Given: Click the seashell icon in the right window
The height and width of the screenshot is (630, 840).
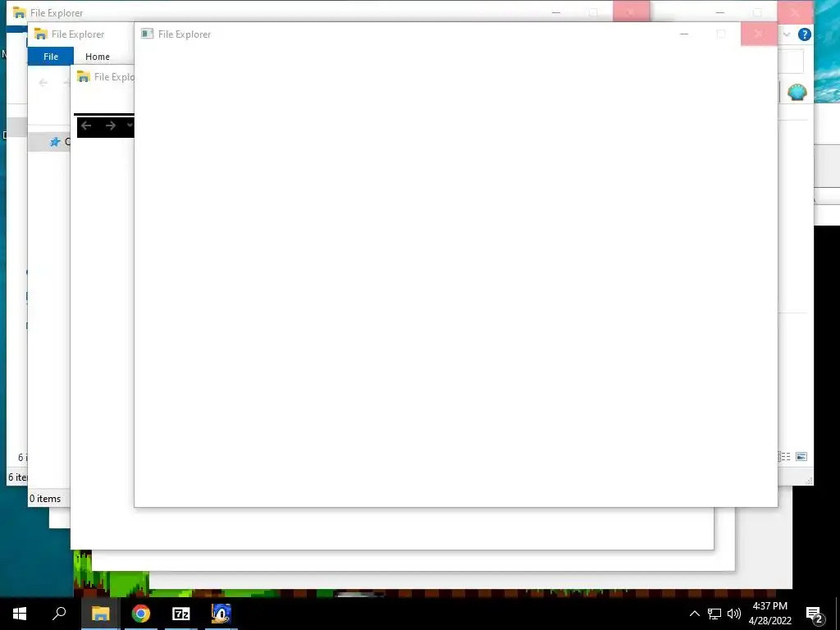Looking at the screenshot, I should tap(797, 92).
